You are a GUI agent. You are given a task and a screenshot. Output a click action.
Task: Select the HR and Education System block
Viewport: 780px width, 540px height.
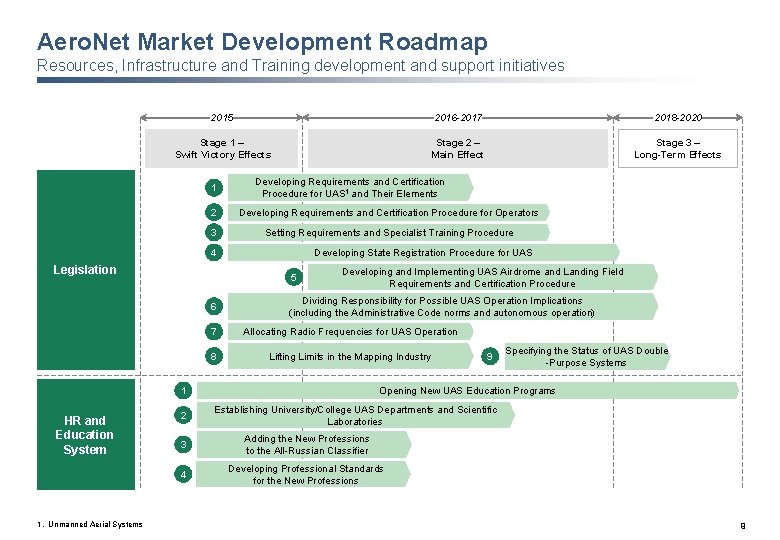point(86,434)
